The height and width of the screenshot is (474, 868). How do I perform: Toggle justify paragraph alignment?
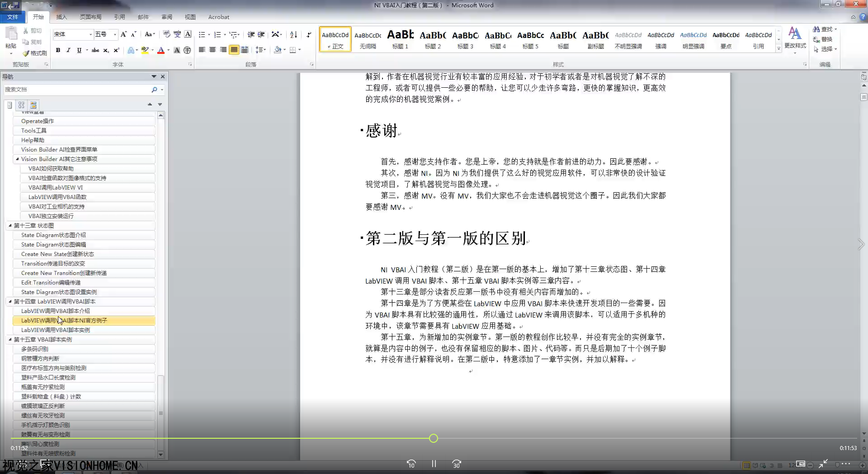[x=234, y=50]
